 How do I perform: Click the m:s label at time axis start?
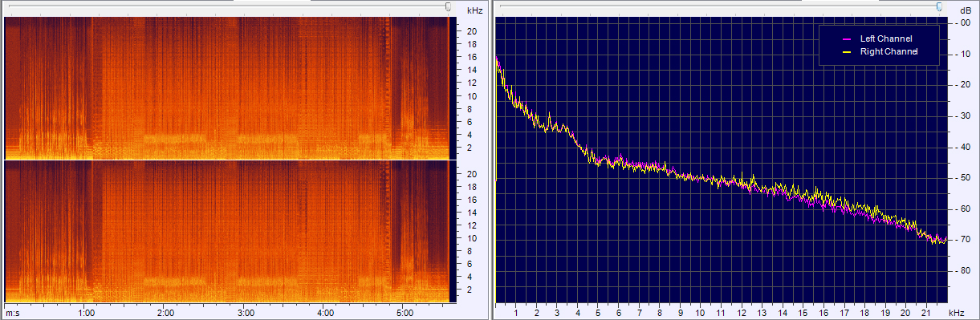(13, 313)
